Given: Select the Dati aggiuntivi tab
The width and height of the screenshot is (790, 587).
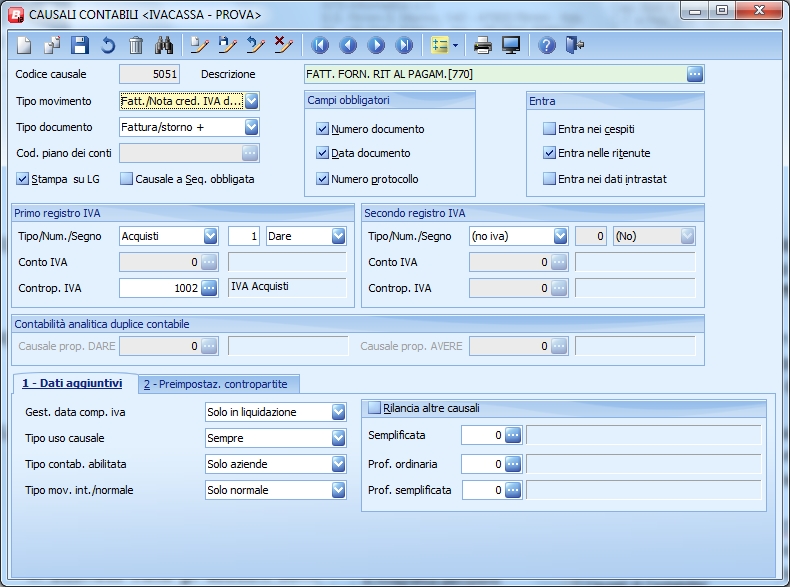Looking at the screenshot, I should 72,384.
